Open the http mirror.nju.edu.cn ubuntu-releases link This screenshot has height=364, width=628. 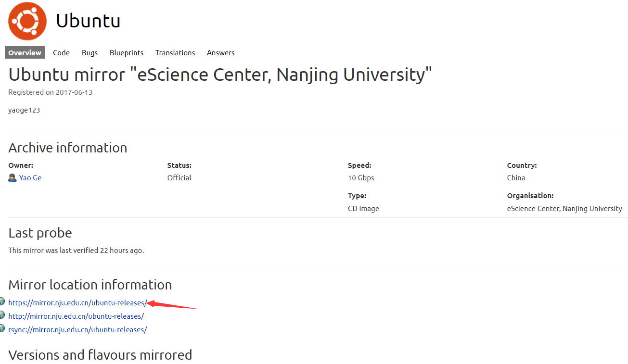[x=76, y=316]
